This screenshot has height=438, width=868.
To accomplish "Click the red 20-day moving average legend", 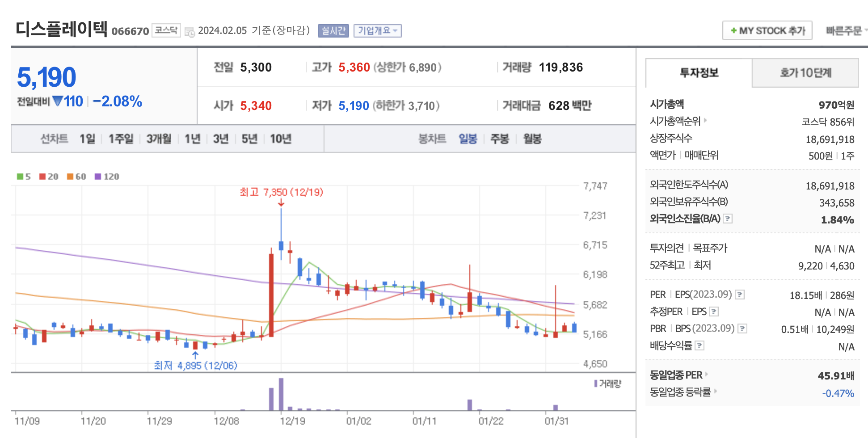I will (x=49, y=177).
